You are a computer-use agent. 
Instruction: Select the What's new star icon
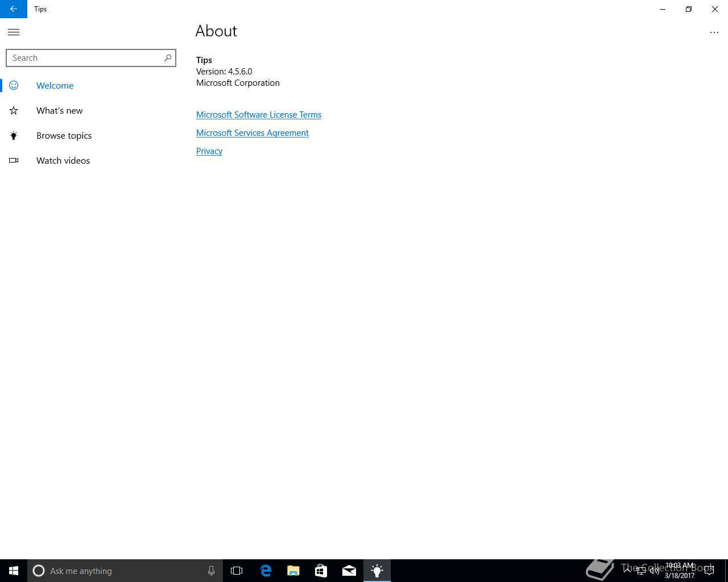click(14, 110)
